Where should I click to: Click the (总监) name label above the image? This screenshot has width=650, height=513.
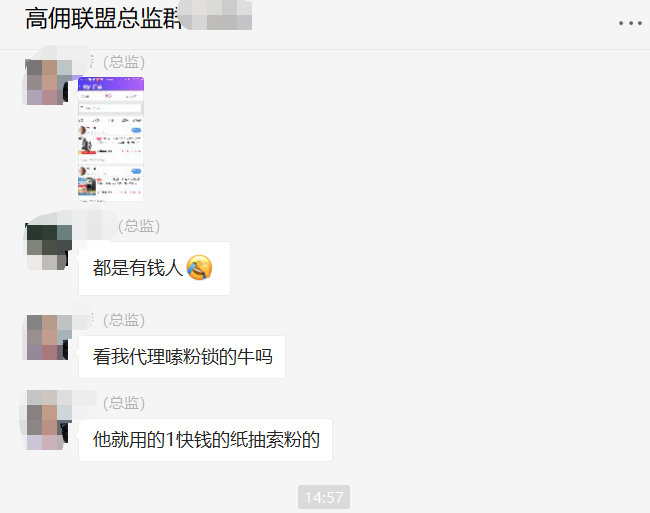(124, 62)
